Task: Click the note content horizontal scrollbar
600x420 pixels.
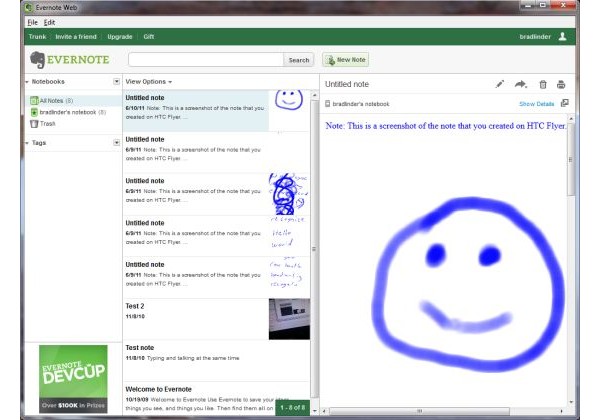Action: point(419,411)
